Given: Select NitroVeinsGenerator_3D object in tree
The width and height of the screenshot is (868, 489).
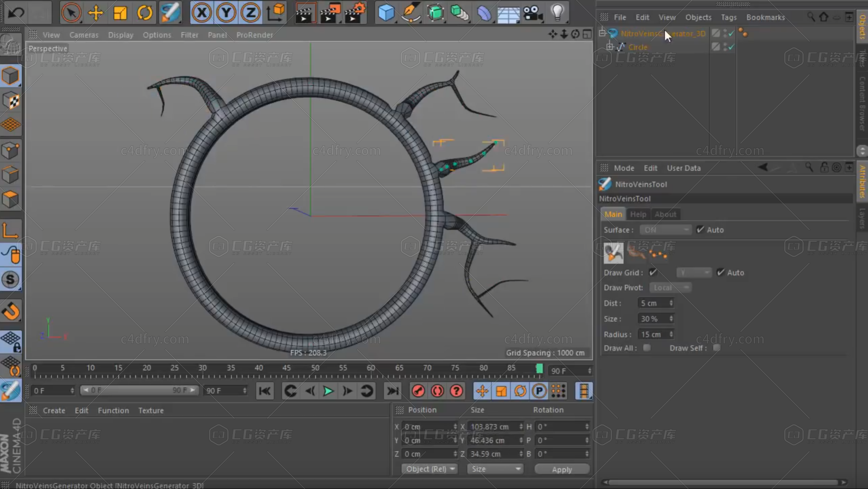Looking at the screenshot, I should tap(663, 34).
